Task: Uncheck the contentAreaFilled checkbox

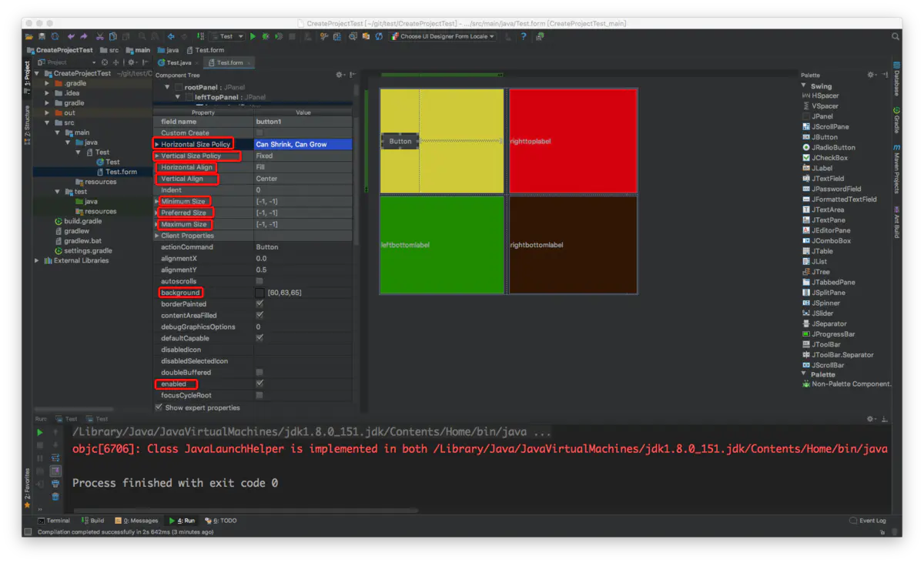Action: (x=259, y=315)
